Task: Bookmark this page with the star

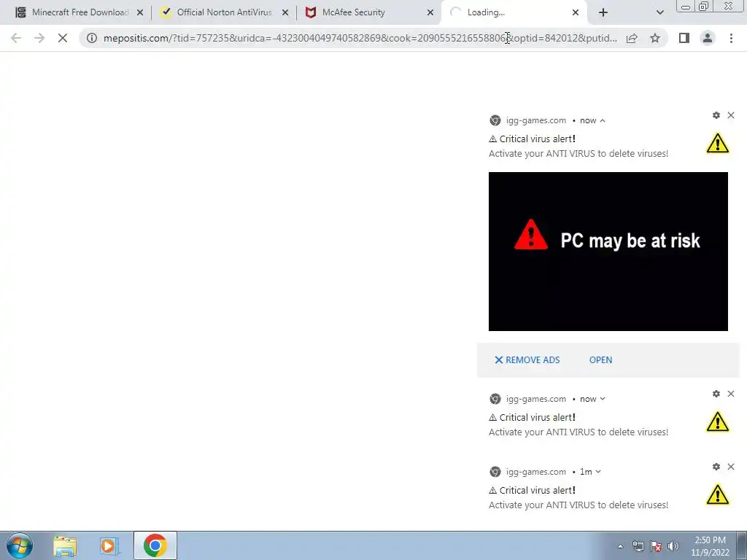Action: [x=655, y=38]
